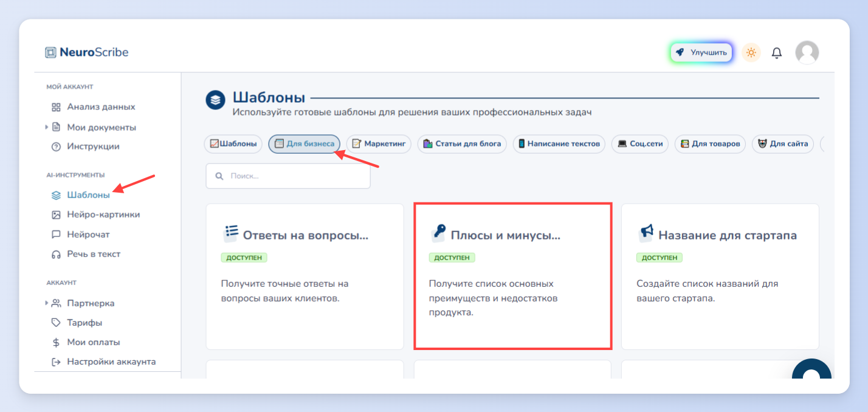
Task: Click the Улучшить upgrade button
Action: [701, 53]
